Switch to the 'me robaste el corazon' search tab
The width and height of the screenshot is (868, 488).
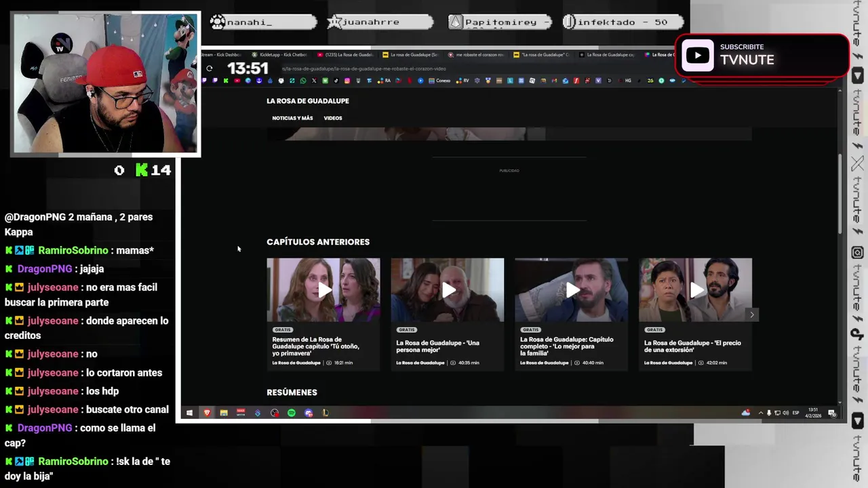point(475,55)
